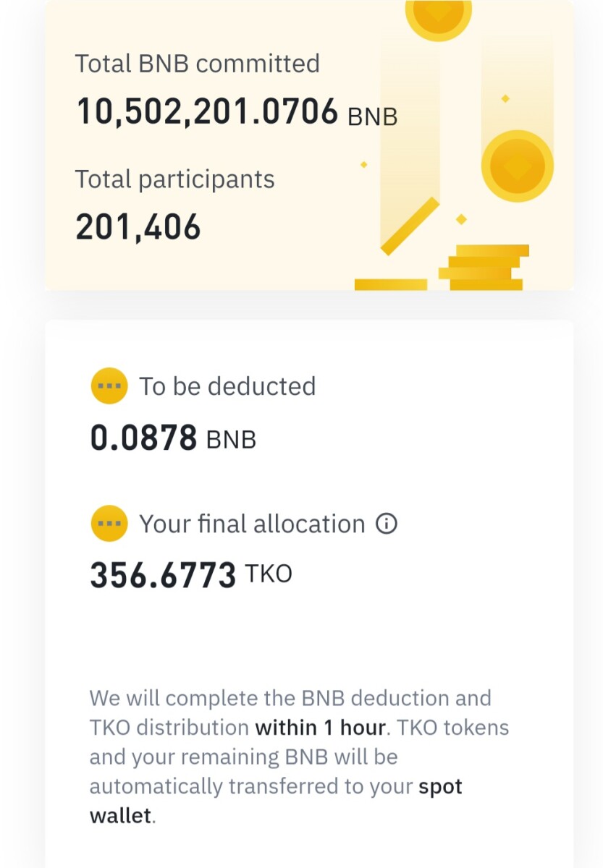Screen dimensions: 603x868
Task: Select the 0.0878 BNB deduction value
Action: 173,438
